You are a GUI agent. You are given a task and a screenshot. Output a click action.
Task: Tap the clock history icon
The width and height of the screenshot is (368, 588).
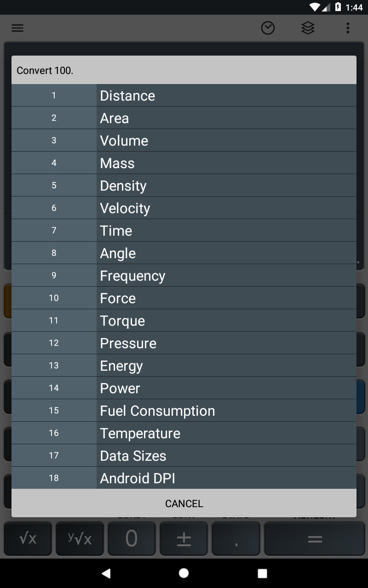coord(268,28)
